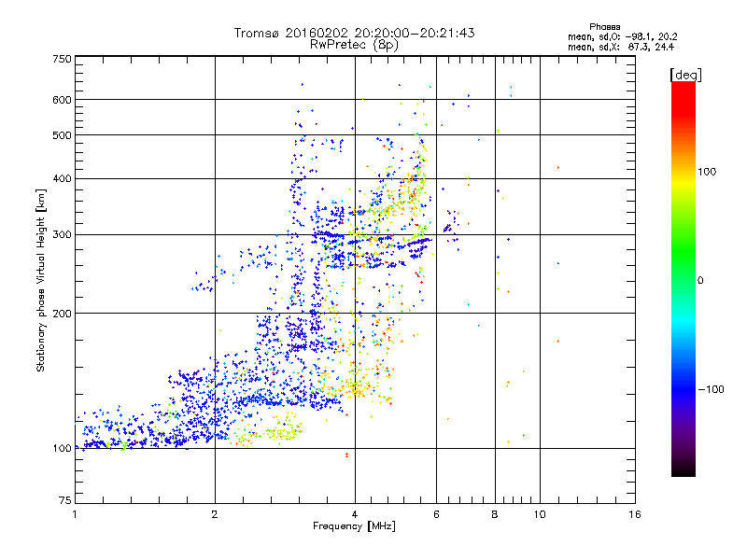Viewport: 747px width, 560px height.
Task: Click the colorbar label '0'
Action: click(700, 281)
